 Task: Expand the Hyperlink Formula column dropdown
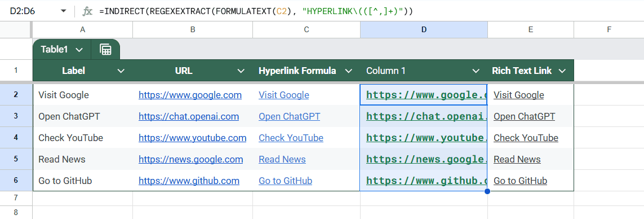click(349, 71)
